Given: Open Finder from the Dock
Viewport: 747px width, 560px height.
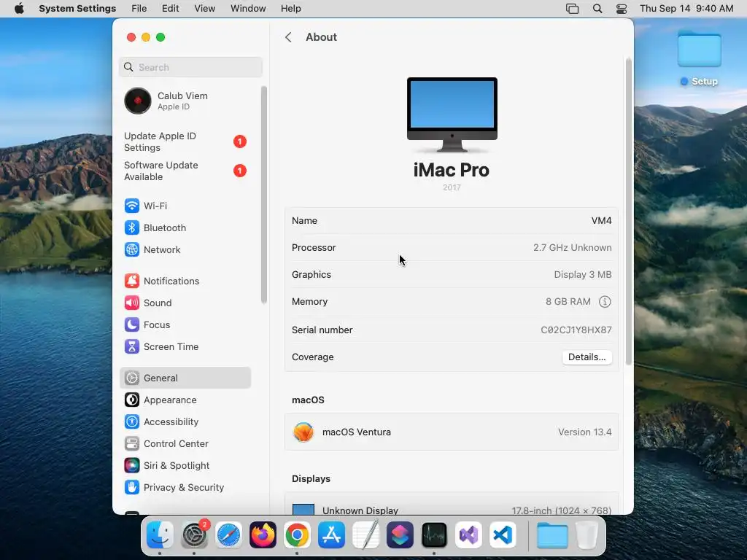Looking at the screenshot, I should tap(160, 534).
